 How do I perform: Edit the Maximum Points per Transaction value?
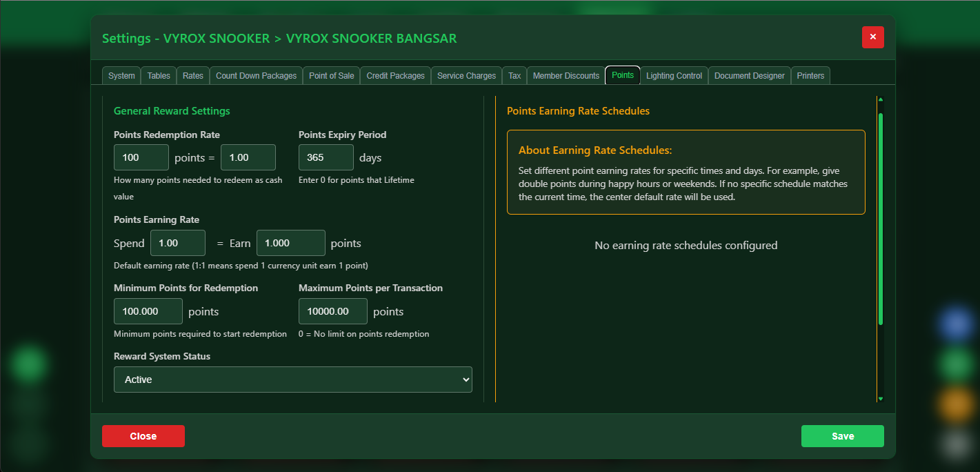pos(332,311)
